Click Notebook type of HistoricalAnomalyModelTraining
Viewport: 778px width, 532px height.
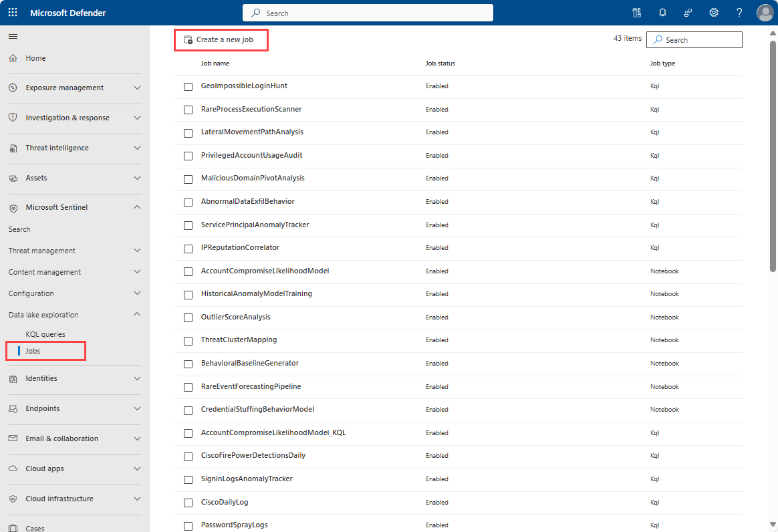click(664, 294)
